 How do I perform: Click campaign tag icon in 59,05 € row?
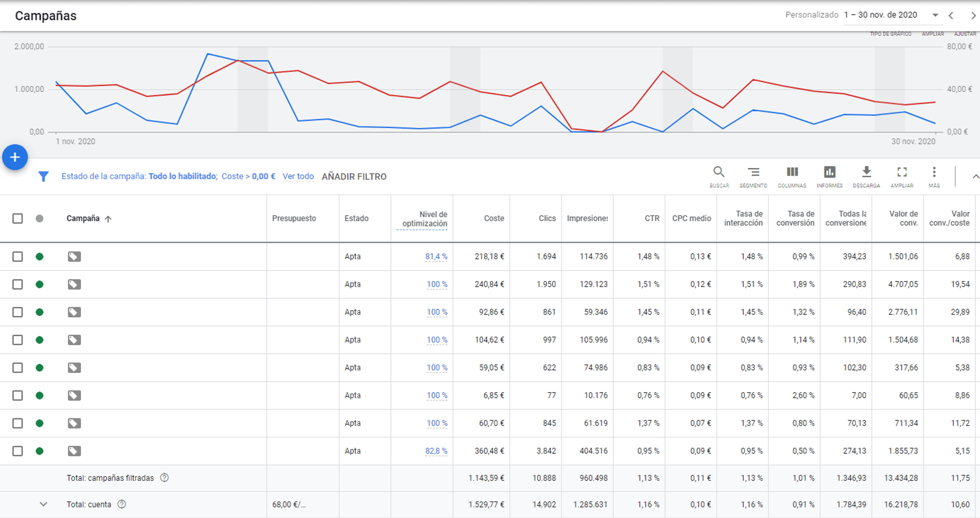pos(74,368)
